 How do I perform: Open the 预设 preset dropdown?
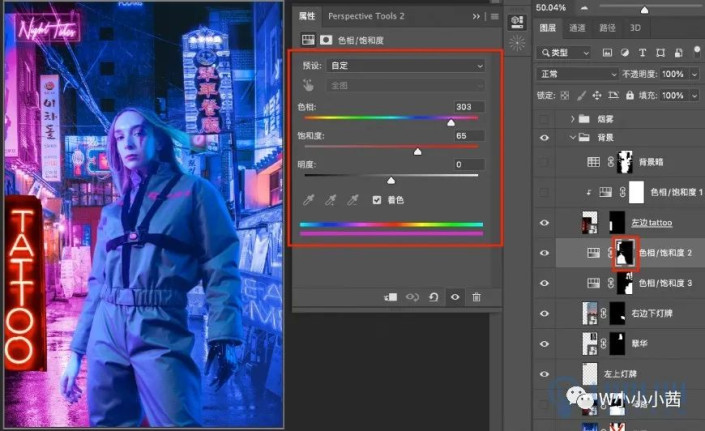(x=406, y=66)
